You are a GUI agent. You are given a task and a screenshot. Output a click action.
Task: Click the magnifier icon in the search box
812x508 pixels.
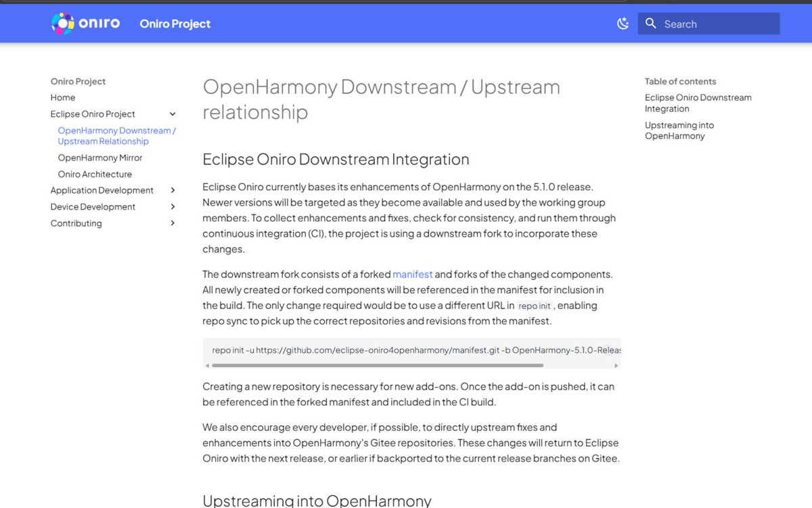[651, 24]
